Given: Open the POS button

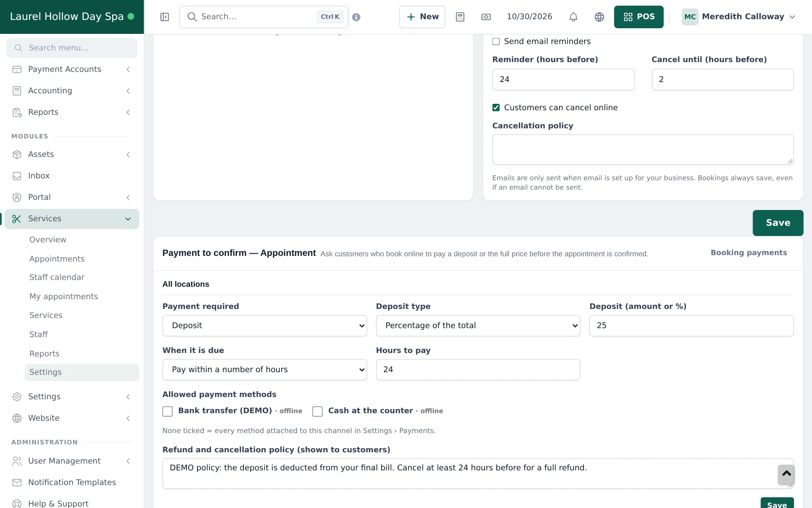Looking at the screenshot, I should (x=639, y=17).
